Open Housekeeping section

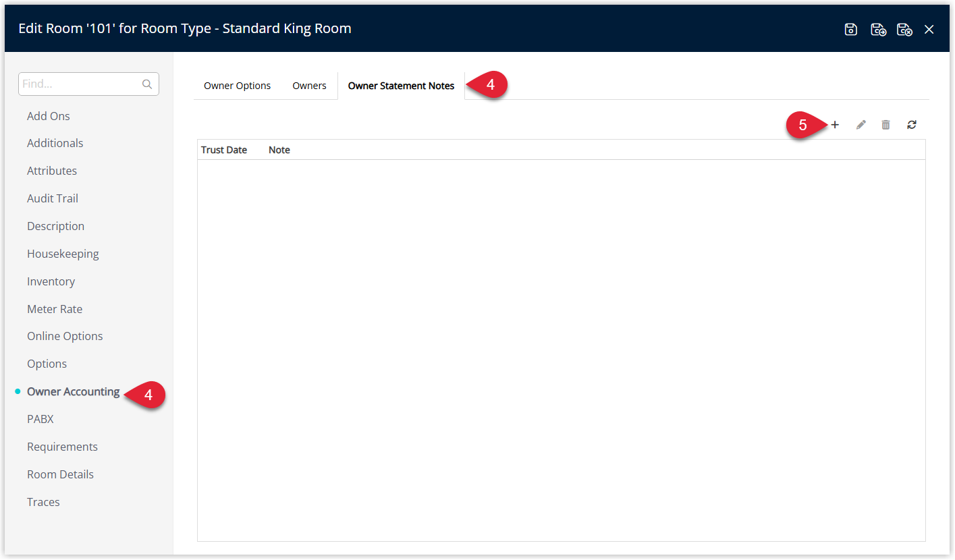[63, 254]
